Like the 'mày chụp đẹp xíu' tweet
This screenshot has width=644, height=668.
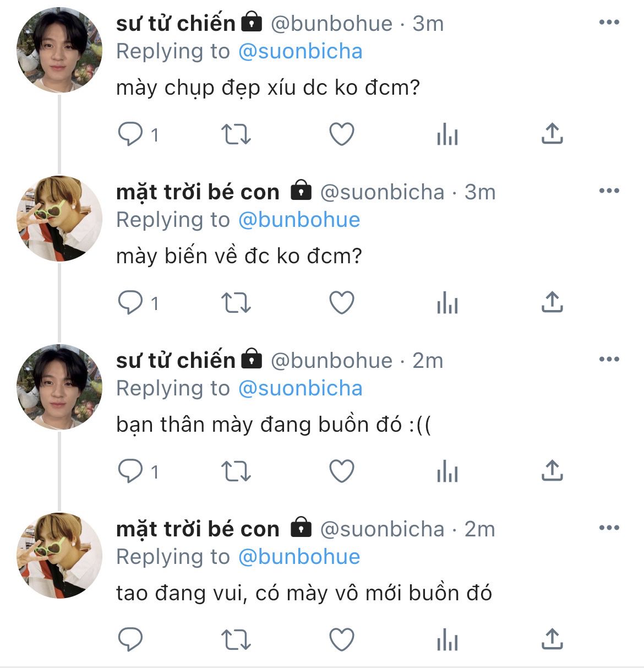pyautogui.click(x=341, y=134)
